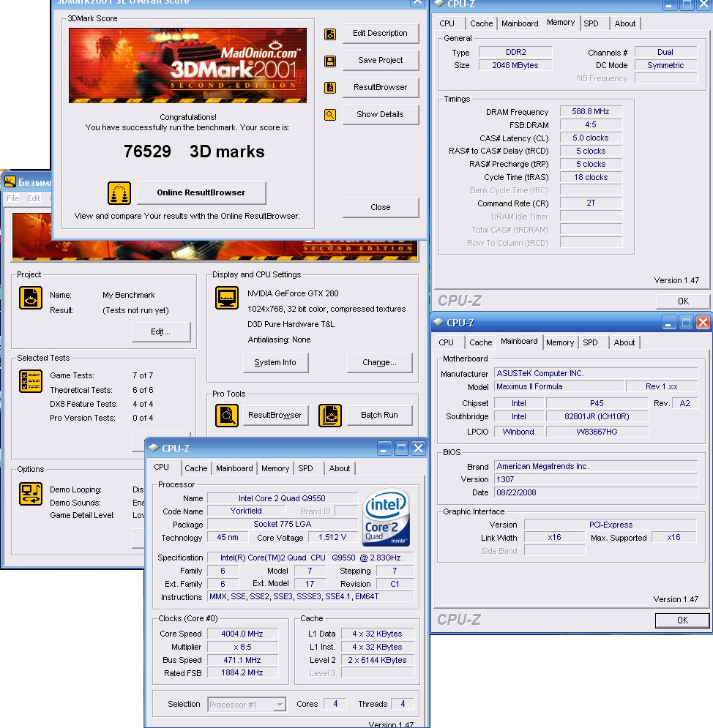The width and height of the screenshot is (713, 728).
Task: Click the icon beside the score dialog's ResultBrowser button
Action: point(330,88)
